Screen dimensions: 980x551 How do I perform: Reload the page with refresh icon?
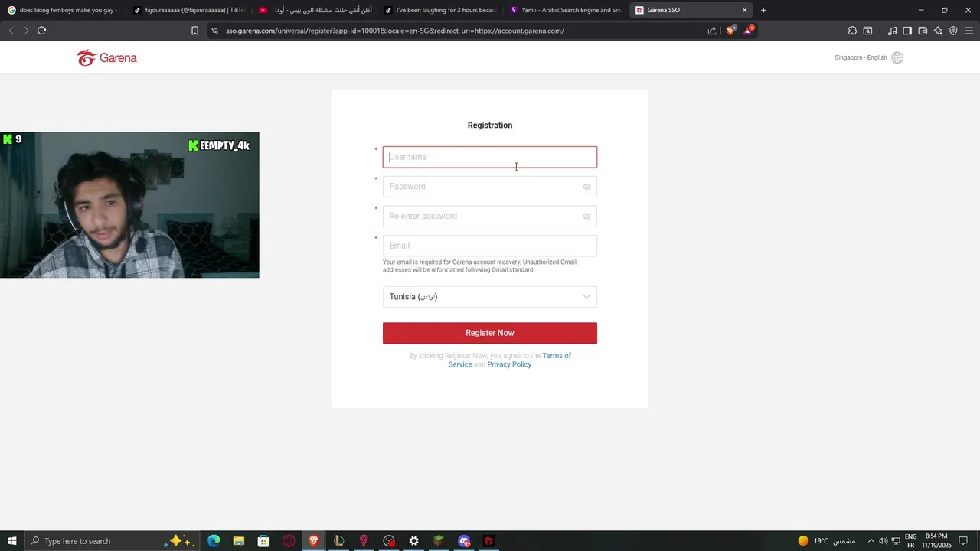[41, 31]
